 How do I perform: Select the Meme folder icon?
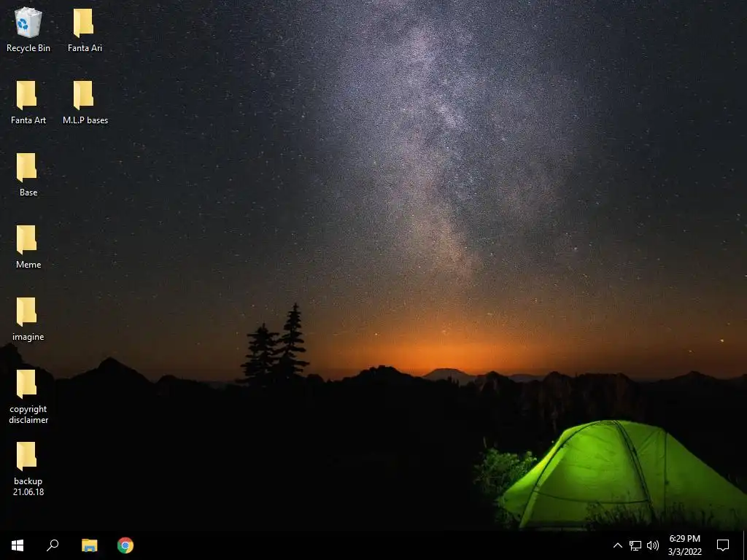click(28, 240)
